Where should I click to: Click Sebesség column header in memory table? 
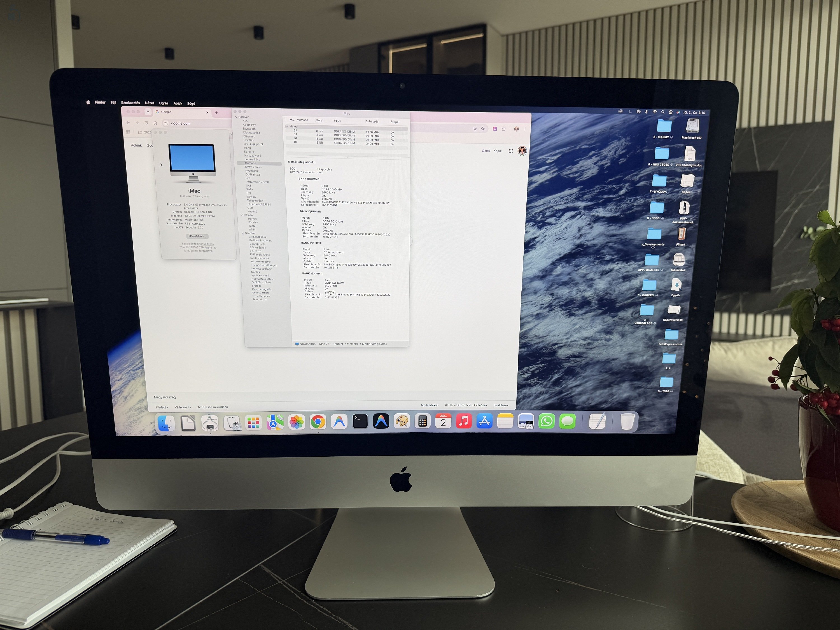pyautogui.click(x=372, y=122)
